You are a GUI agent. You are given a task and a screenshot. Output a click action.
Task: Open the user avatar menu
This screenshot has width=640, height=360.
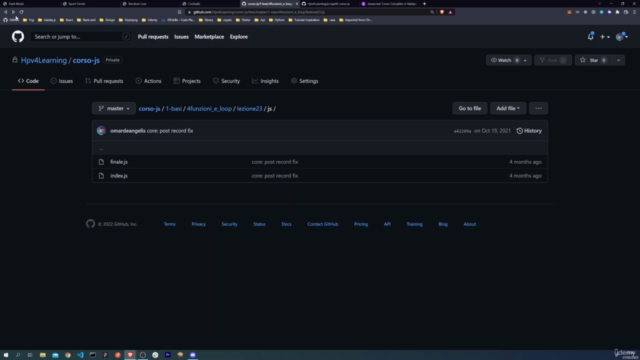[x=622, y=37]
